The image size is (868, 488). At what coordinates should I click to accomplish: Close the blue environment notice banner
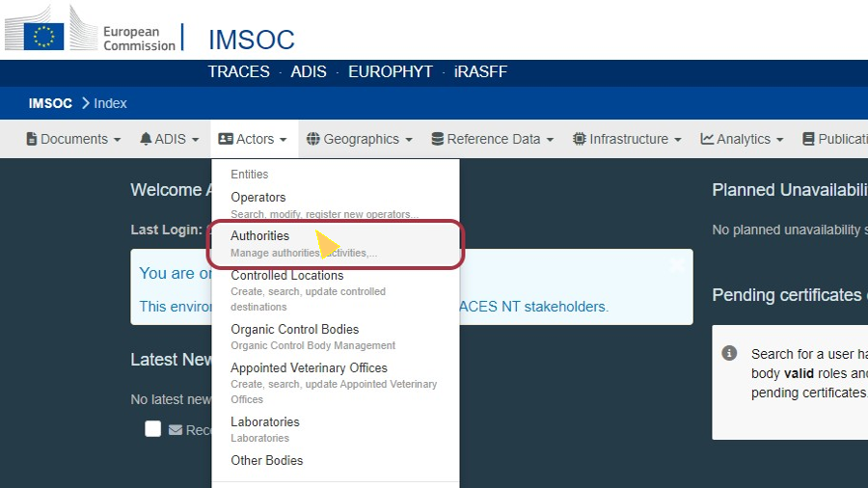click(678, 265)
